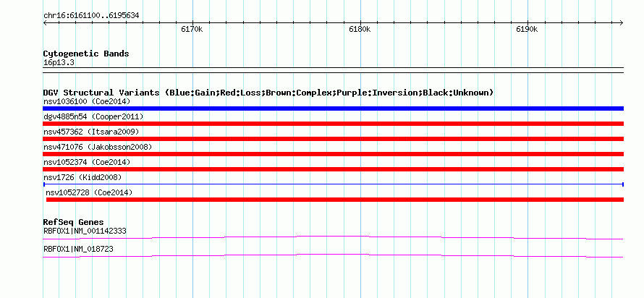Click the magenta transcript line for NM_018723

point(333,255)
